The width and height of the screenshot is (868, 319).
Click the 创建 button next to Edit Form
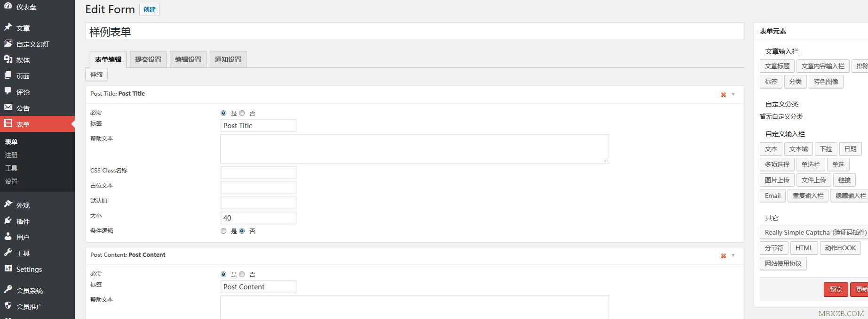point(149,9)
